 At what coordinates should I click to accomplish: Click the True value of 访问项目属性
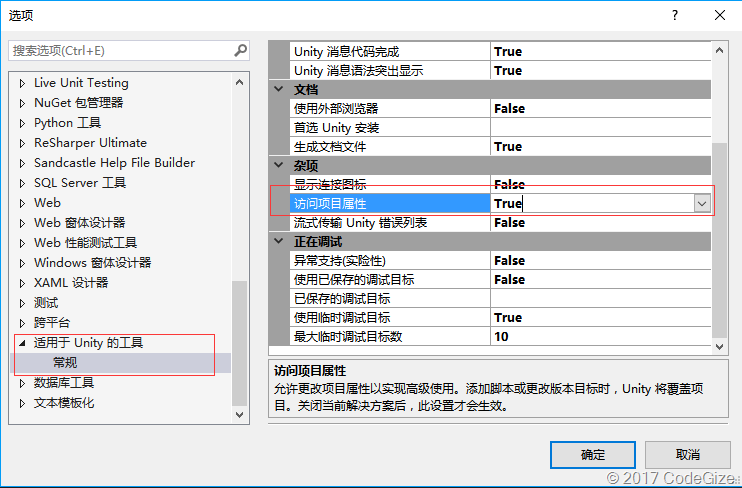(x=508, y=204)
